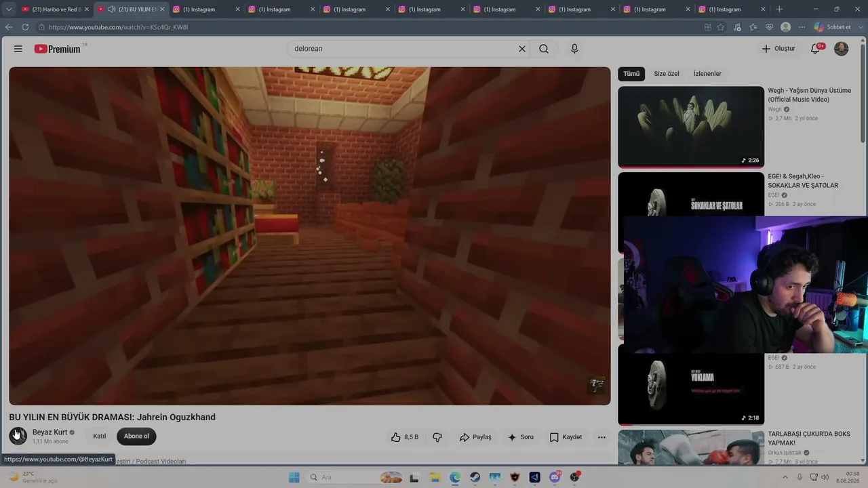
Task: Open YouTube notifications bell
Action: (816, 48)
